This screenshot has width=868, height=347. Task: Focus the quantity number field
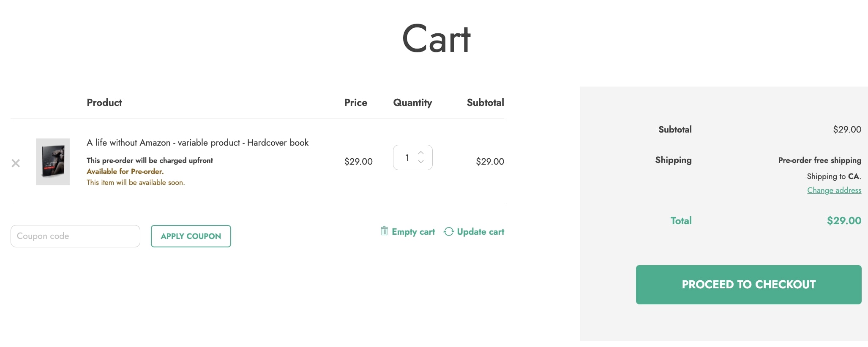[x=407, y=157]
